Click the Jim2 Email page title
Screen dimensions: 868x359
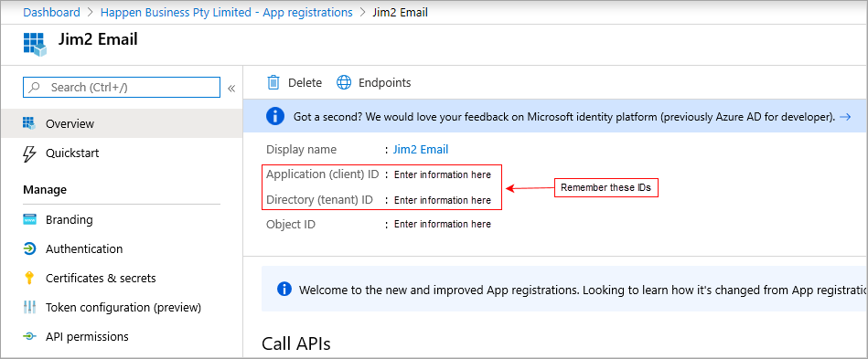(x=98, y=39)
